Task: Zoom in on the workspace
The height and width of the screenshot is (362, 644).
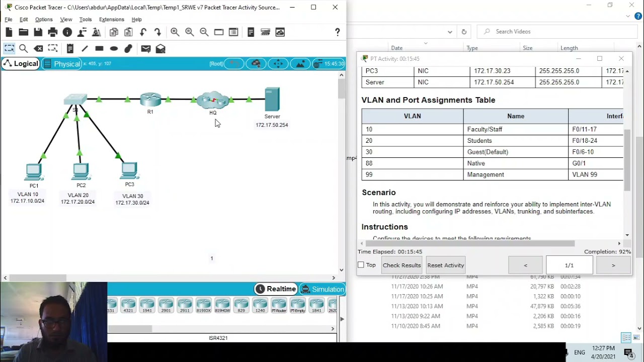Action: point(175,32)
